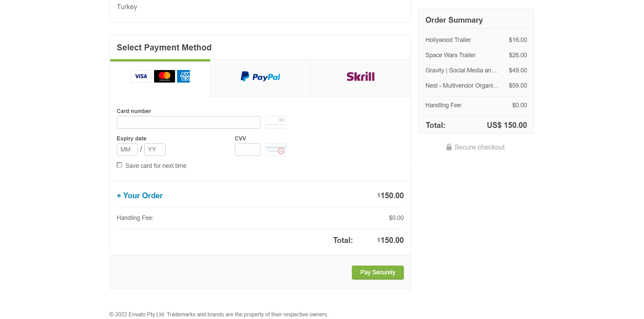Click the CVV hint card icon
The width and height of the screenshot is (644, 319).
276,150
